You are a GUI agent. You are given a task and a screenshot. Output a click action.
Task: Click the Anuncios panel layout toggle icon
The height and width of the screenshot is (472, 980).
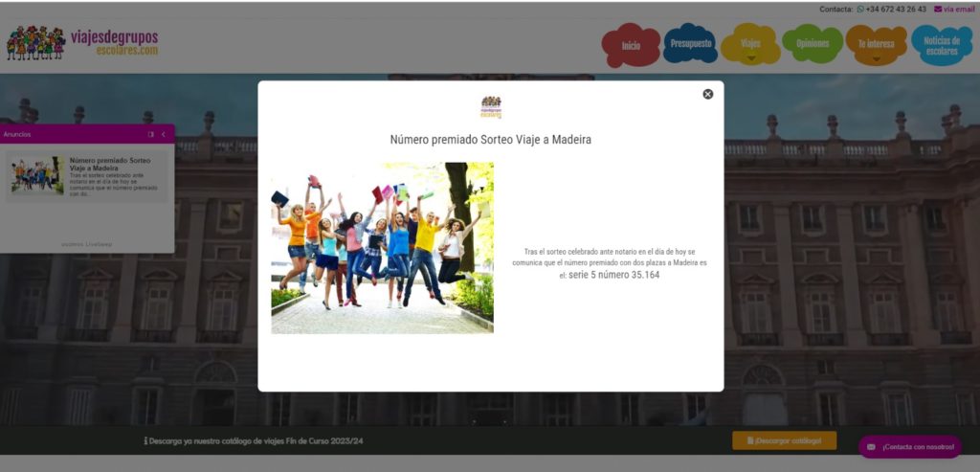150,134
